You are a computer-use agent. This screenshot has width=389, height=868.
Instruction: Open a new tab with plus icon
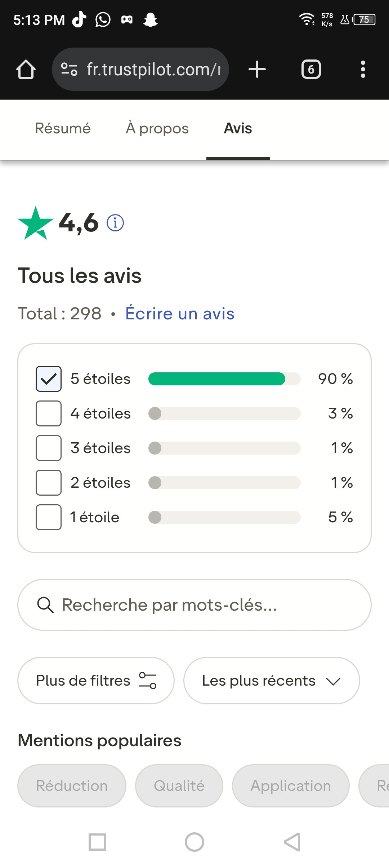point(257,69)
